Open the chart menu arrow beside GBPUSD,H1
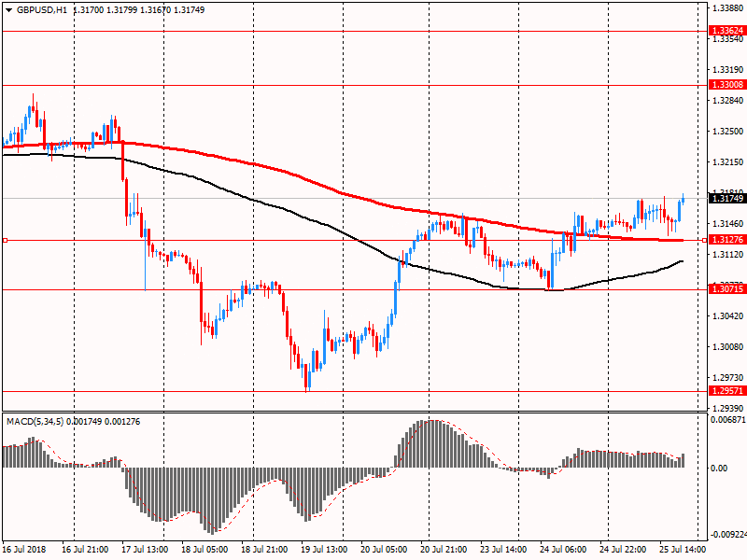 pos(8,10)
